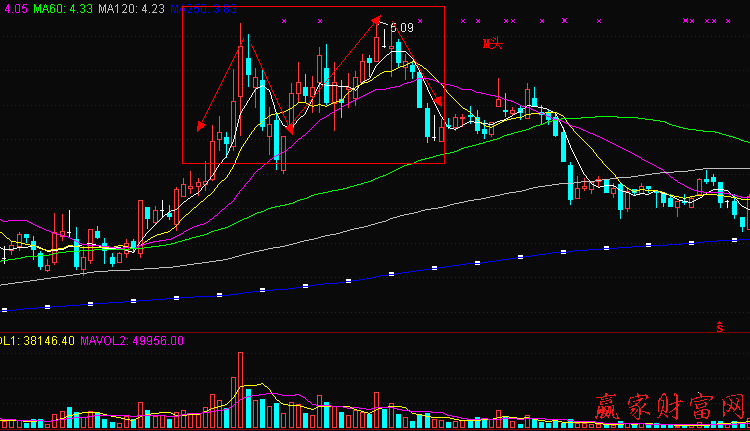
Task: Click the red down arrowhead left of box
Action: [x=201, y=125]
